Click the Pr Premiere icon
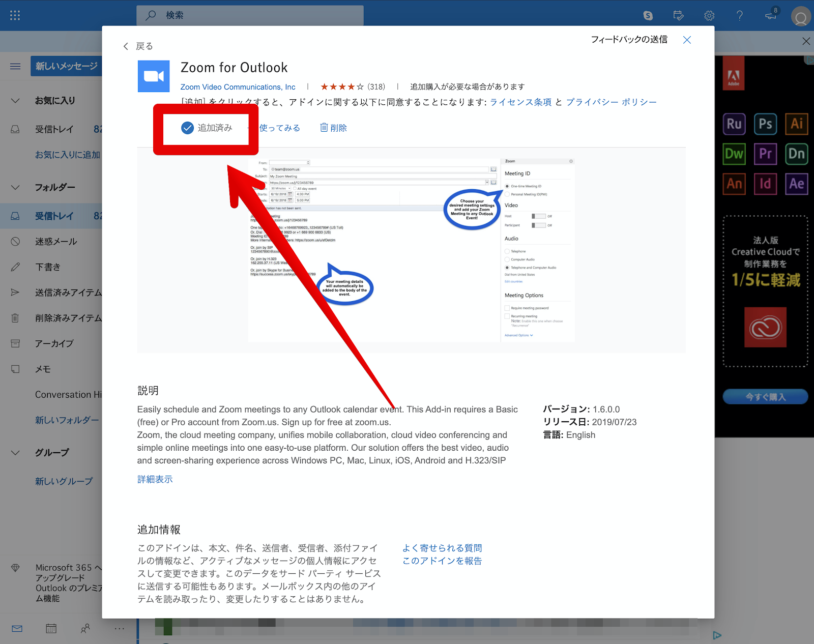This screenshot has width=814, height=644. click(x=765, y=154)
